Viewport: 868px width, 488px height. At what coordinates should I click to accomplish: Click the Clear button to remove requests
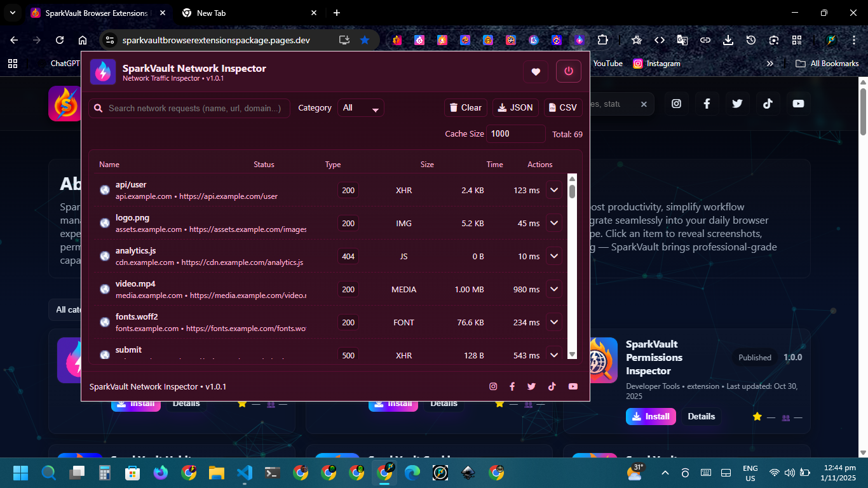point(465,108)
